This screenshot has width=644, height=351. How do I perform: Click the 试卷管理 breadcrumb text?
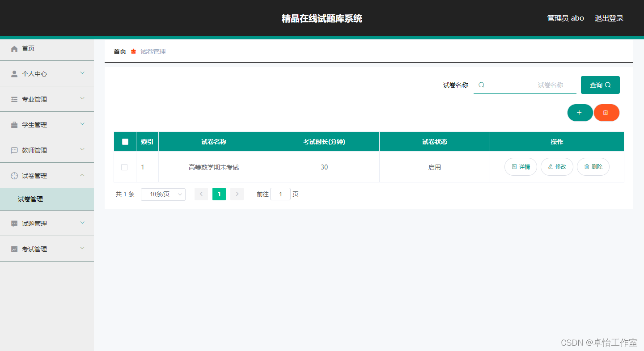point(153,51)
